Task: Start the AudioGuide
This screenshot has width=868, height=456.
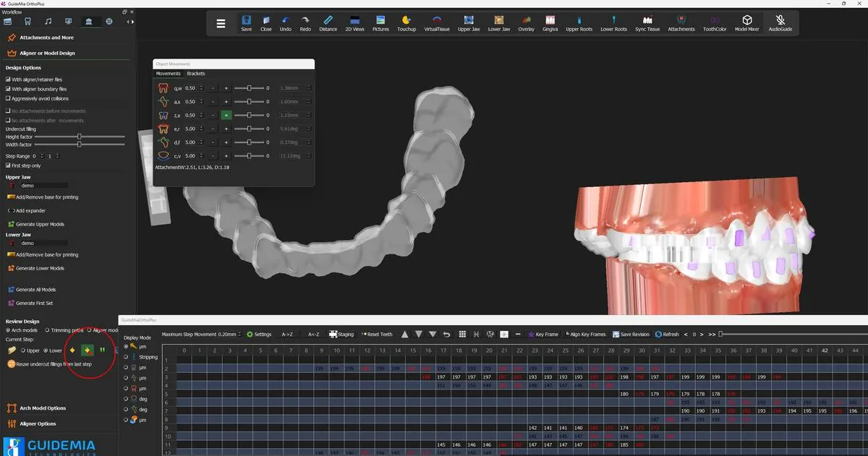Action: [780, 22]
